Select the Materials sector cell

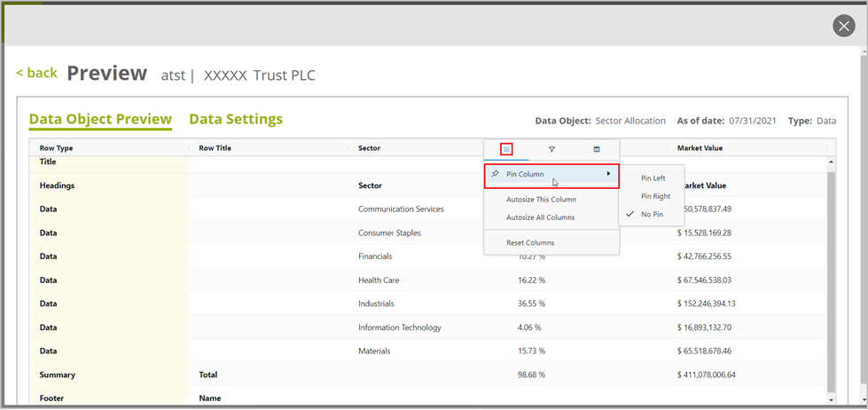[374, 351]
